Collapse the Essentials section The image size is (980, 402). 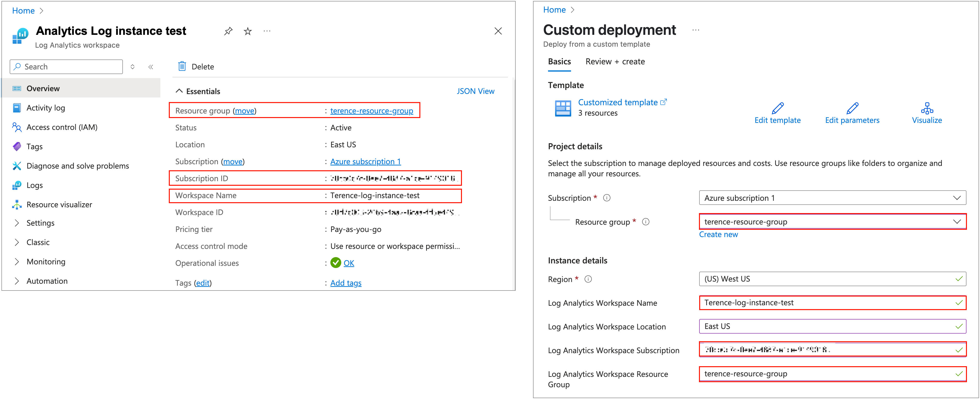pyautogui.click(x=179, y=91)
